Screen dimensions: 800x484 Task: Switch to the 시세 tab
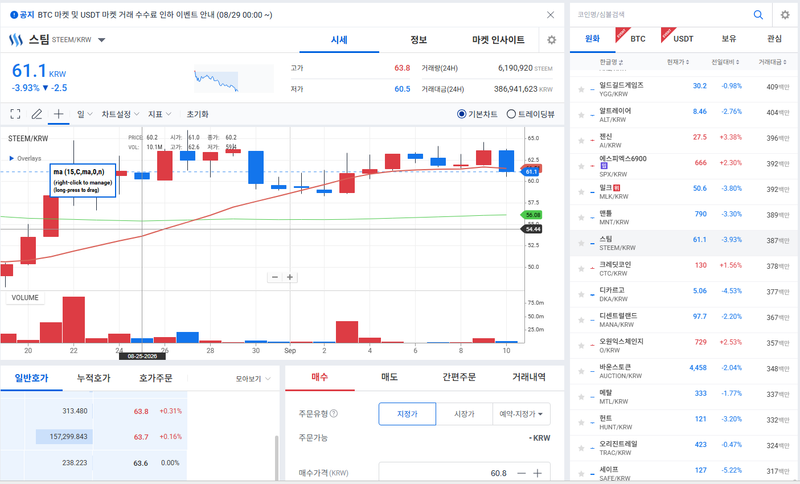[339, 40]
